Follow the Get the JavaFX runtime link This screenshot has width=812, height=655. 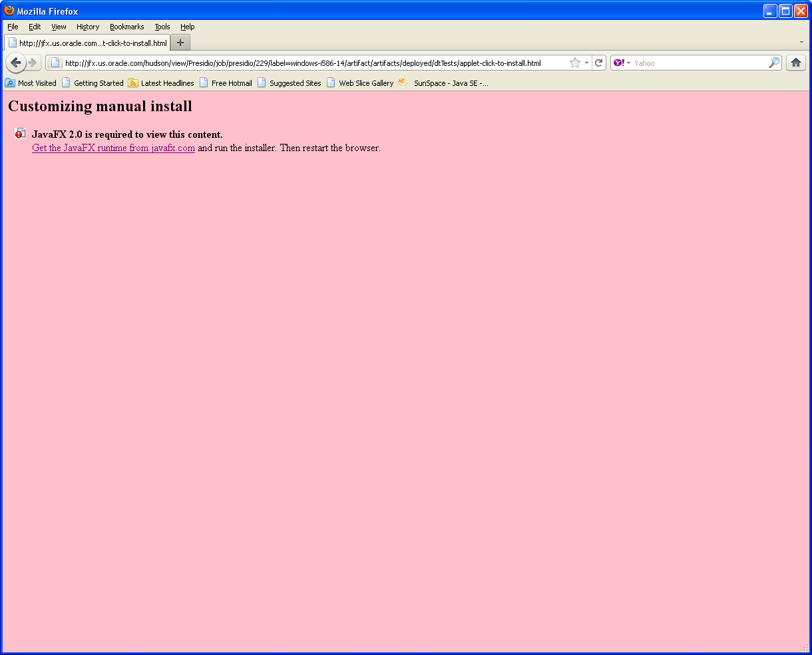[113, 148]
